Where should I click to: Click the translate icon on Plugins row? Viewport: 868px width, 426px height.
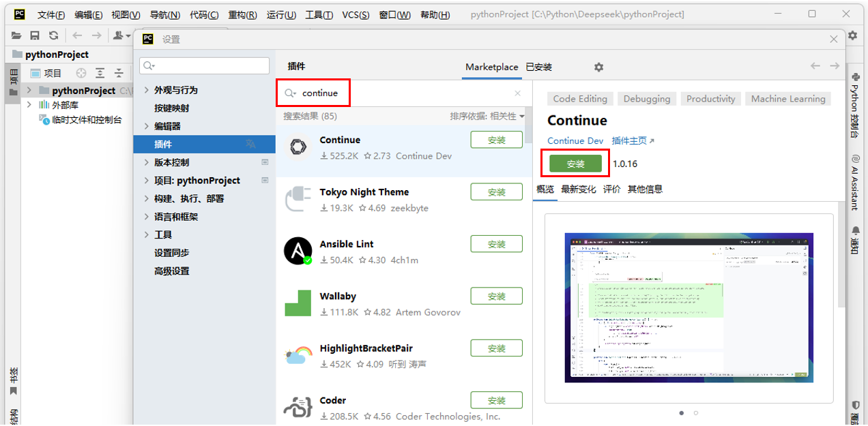(x=250, y=144)
